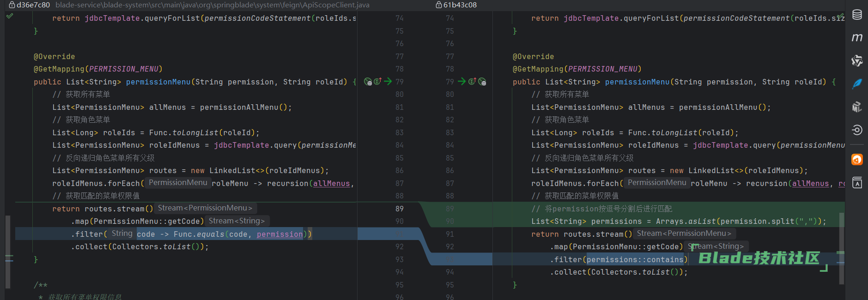Click @Override annotation in left pane
The height and width of the screenshot is (300, 868).
coord(54,56)
